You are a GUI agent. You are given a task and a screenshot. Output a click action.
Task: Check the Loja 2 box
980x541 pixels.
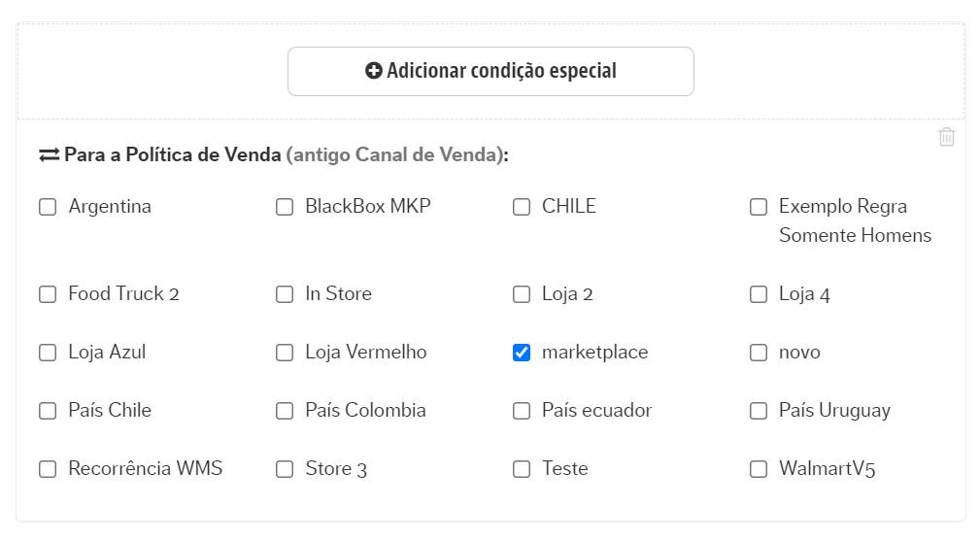(522, 294)
